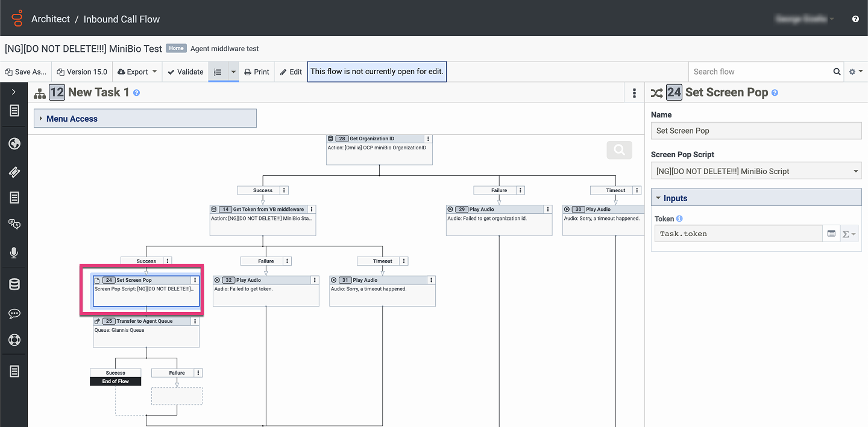Open Screen Pop Script dropdown
The image size is (868, 427).
756,171
